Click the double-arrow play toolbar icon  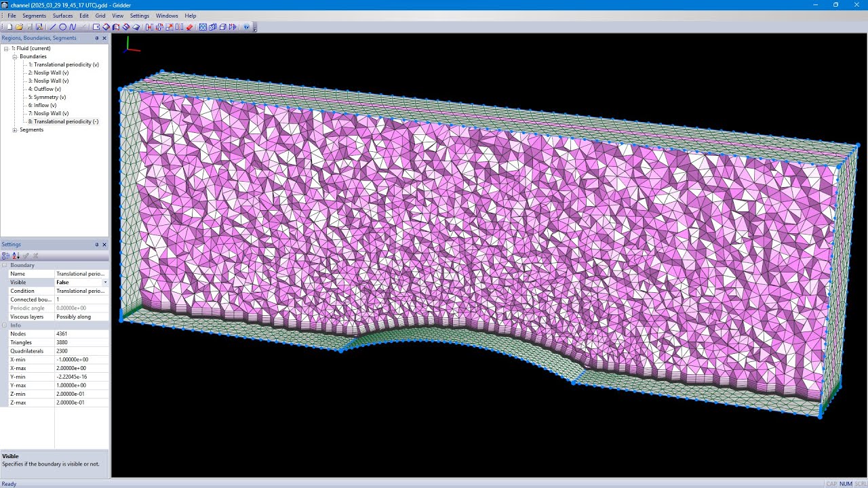(x=233, y=27)
